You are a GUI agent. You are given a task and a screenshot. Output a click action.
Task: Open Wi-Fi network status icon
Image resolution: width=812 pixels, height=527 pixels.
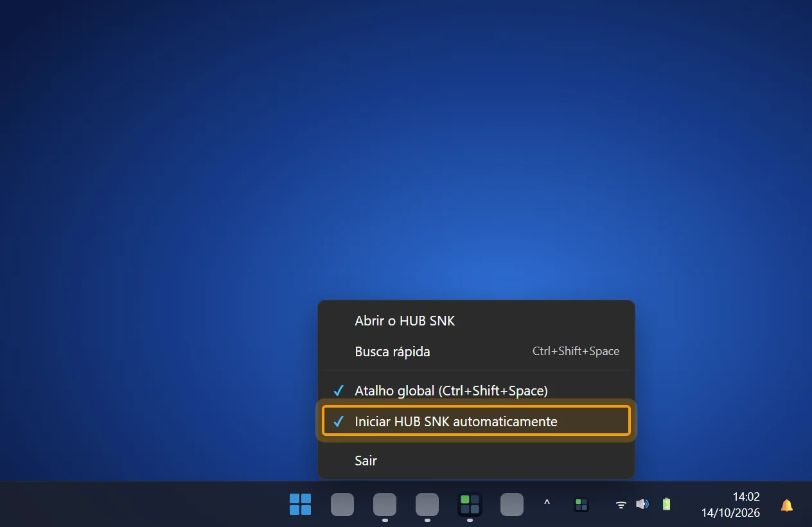click(x=621, y=505)
